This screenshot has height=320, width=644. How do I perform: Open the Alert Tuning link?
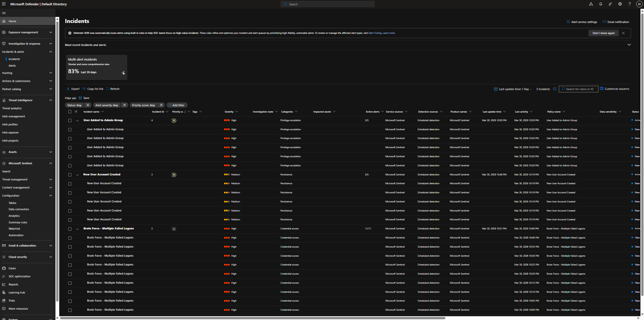pyautogui.click(x=375, y=33)
